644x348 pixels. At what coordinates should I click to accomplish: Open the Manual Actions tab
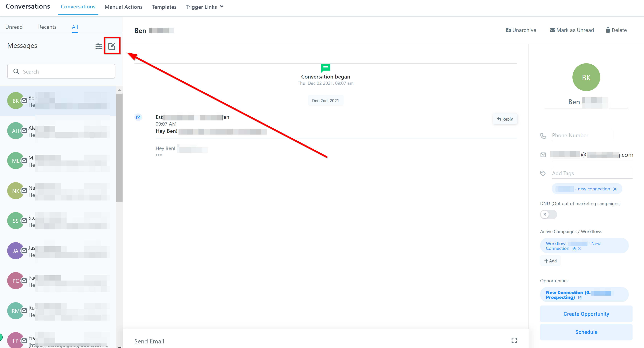click(x=124, y=7)
